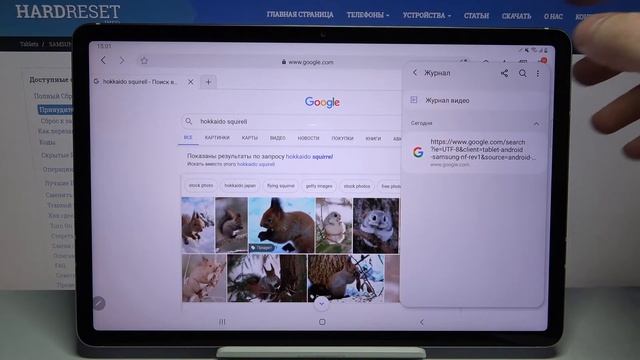Open СТАТЬИ on HardReset site
This screenshot has width=640, height=360.
[x=476, y=16]
